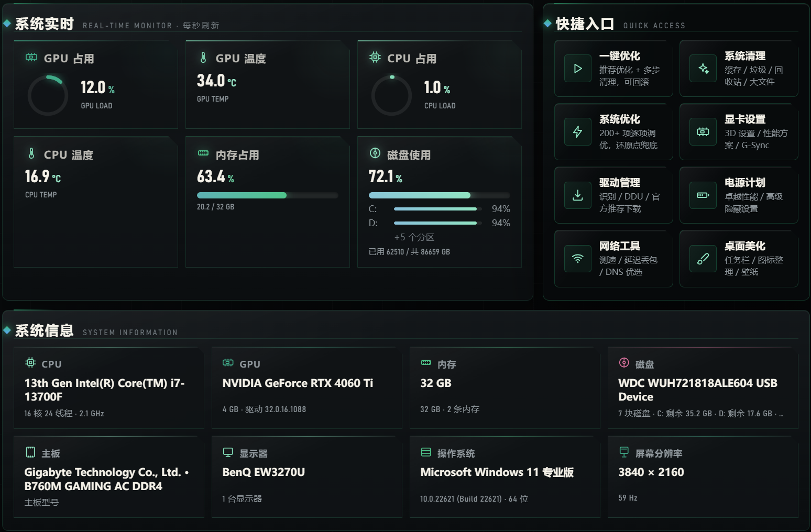Click the CPU LOAD circular gauge

391,95
